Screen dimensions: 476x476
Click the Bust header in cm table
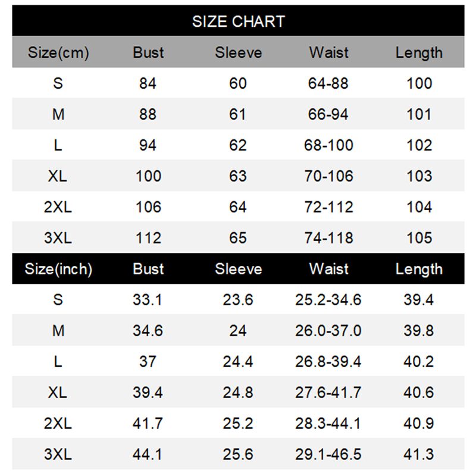[148, 52]
